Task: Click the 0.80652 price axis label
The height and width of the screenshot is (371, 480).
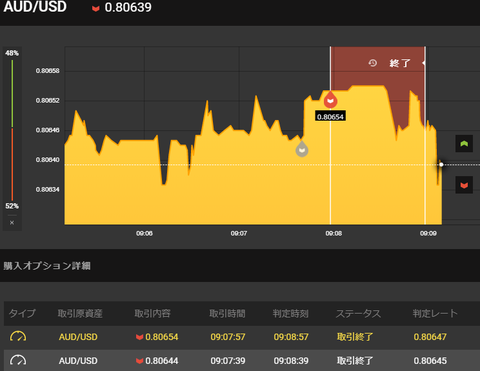Action: click(x=48, y=100)
